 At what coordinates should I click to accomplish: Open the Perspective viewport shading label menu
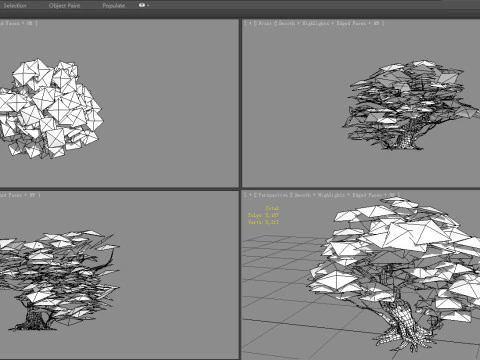tap(346, 195)
